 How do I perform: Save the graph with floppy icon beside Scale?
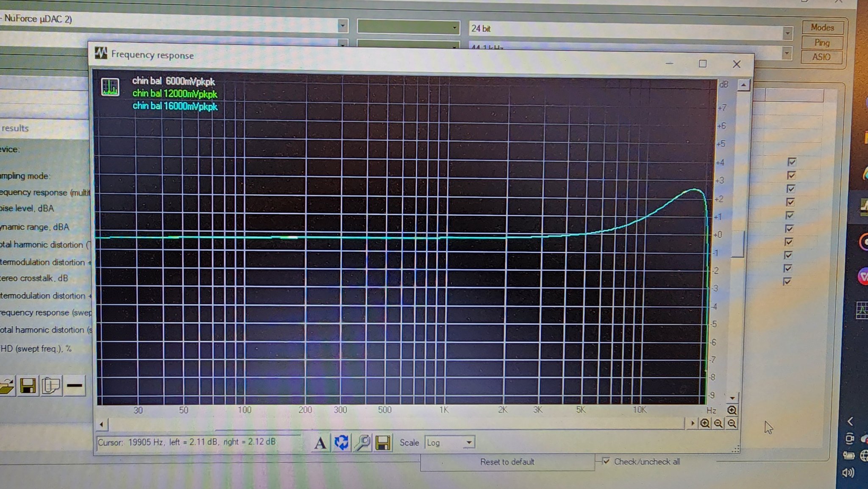(x=383, y=443)
